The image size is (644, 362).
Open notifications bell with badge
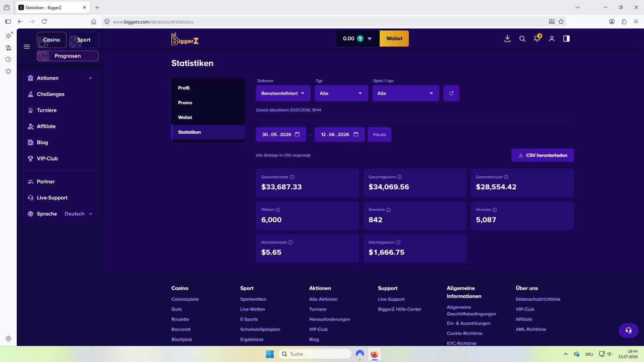[537, 39]
